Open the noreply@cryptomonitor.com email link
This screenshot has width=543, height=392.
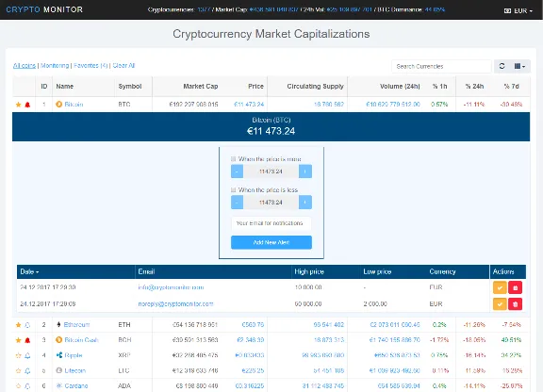pyautogui.click(x=175, y=304)
